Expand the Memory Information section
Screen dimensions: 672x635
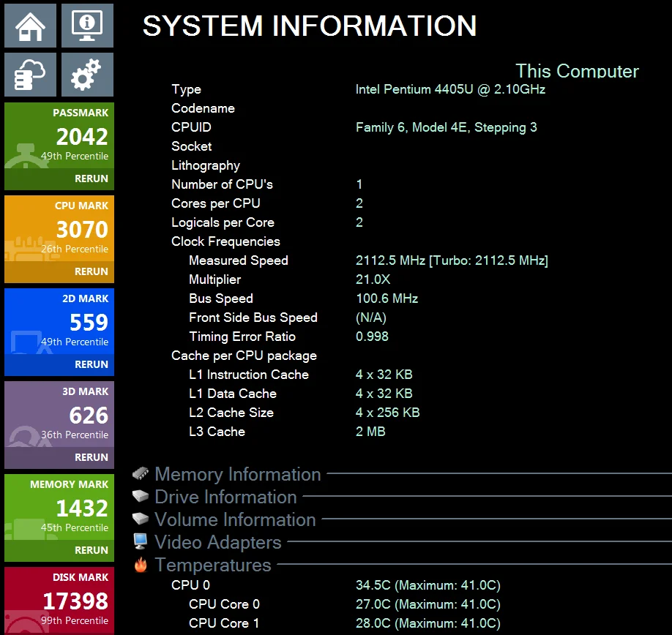(x=237, y=474)
